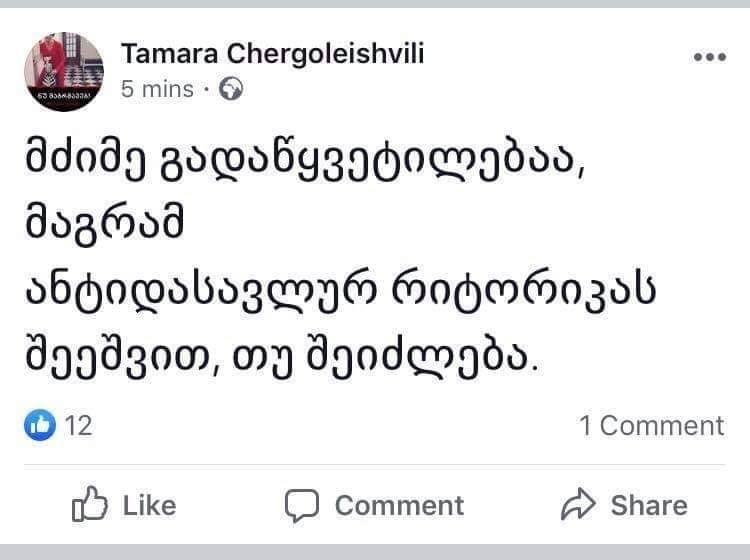750x560 pixels.
Task: Open the three-dot post options menu
Action: tap(709, 57)
